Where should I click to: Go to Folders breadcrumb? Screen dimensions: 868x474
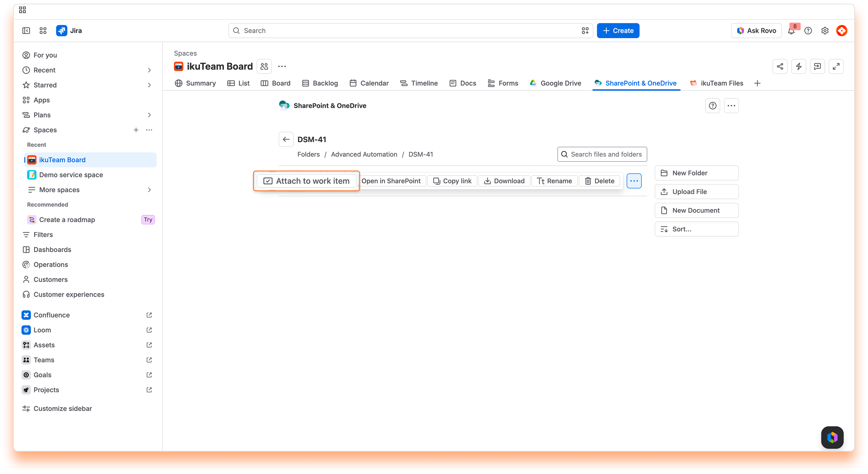[x=308, y=154]
